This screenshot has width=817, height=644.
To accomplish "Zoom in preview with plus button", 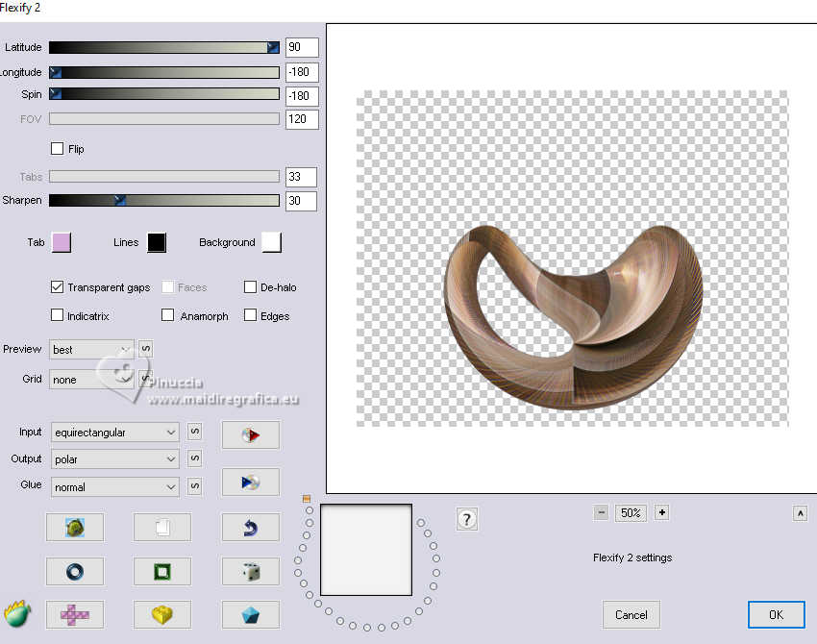I will (x=661, y=512).
